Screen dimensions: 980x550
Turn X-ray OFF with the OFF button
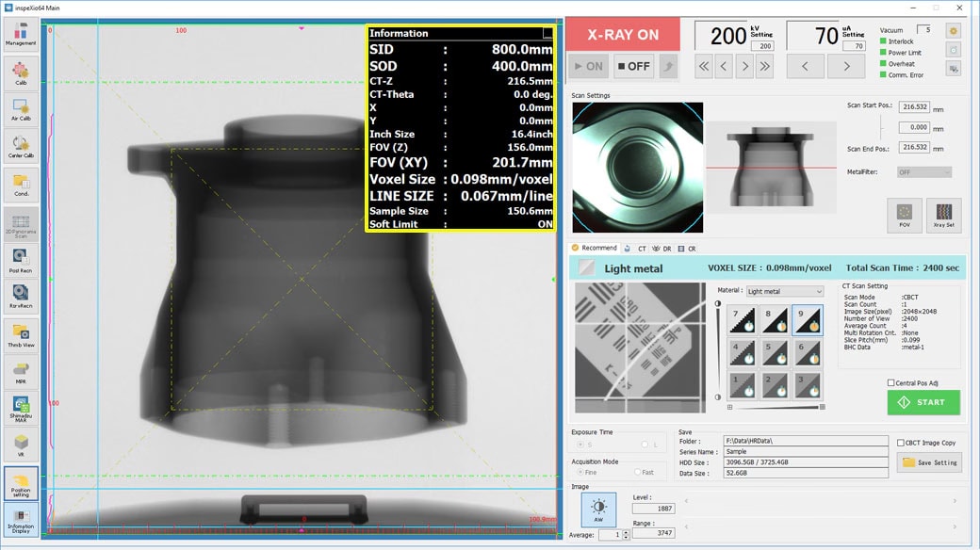[x=633, y=66]
